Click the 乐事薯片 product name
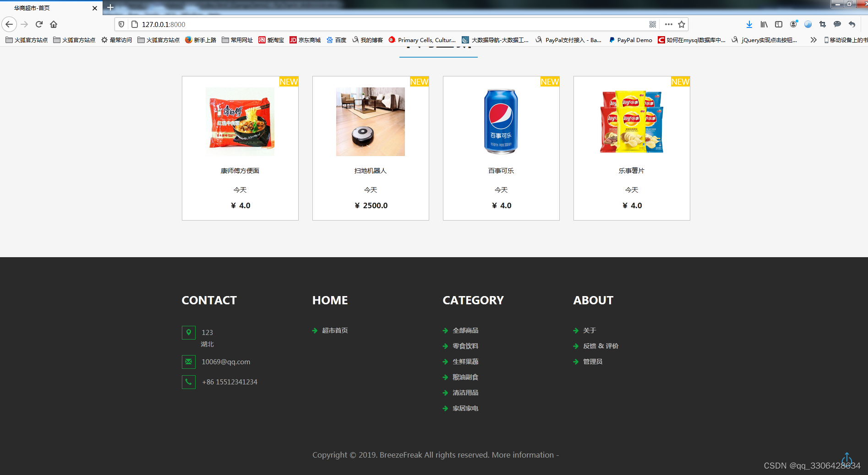This screenshot has width=868, height=475. click(x=632, y=171)
